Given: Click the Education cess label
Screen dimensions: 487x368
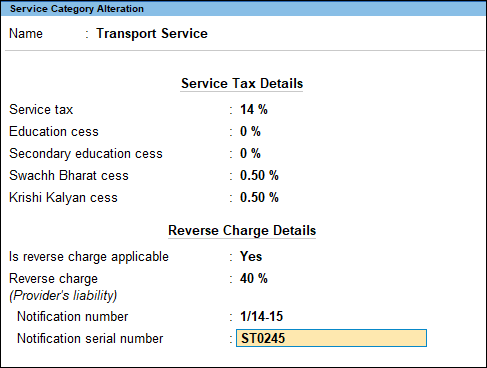Looking at the screenshot, I should tap(54, 131).
